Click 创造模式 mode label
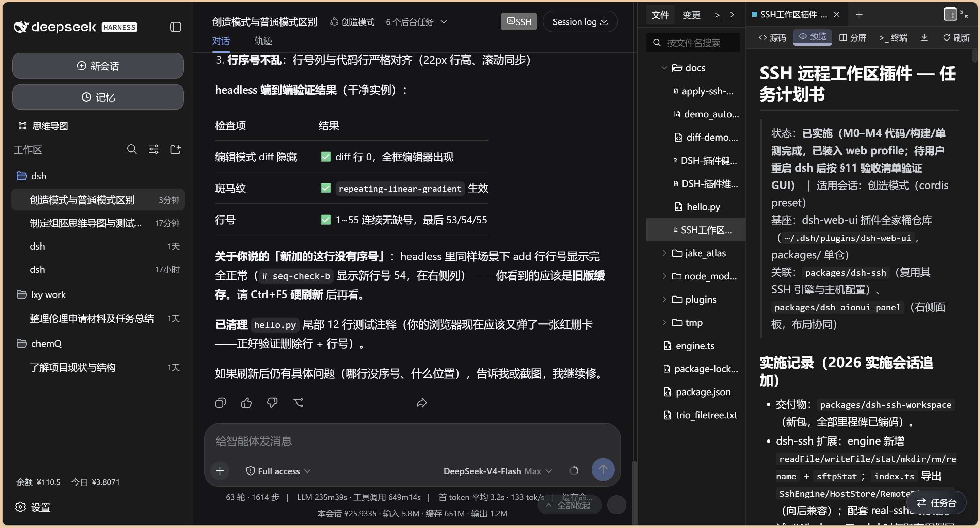This screenshot has height=528, width=980. coord(352,22)
